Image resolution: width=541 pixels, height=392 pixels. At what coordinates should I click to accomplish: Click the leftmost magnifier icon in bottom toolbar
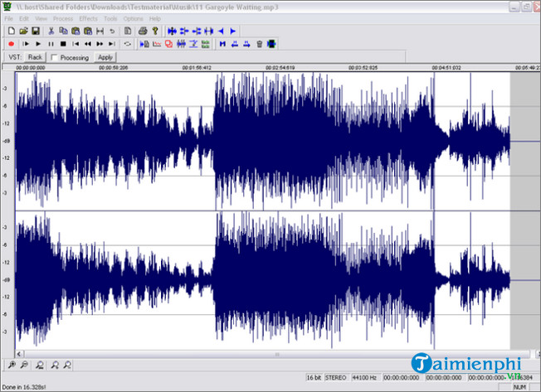pyautogui.click(x=10, y=364)
